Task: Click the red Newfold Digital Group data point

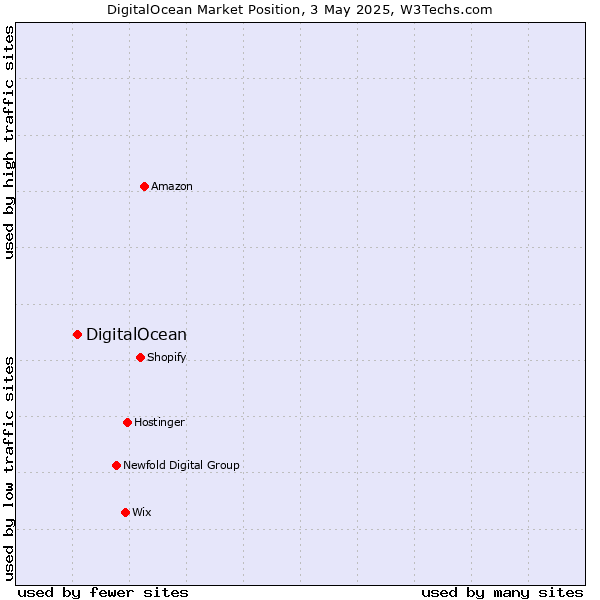Action: tap(116, 465)
